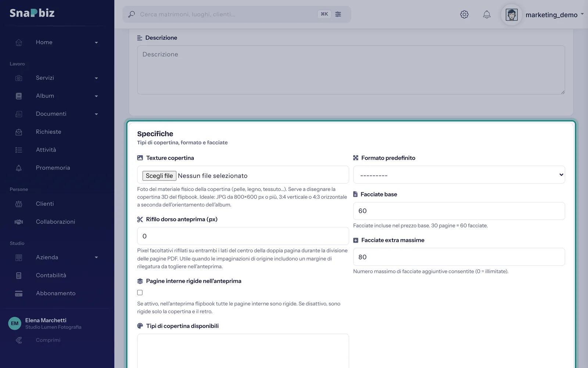Open the Attività menu item
Image resolution: width=588 pixels, height=368 pixels.
coord(46,150)
